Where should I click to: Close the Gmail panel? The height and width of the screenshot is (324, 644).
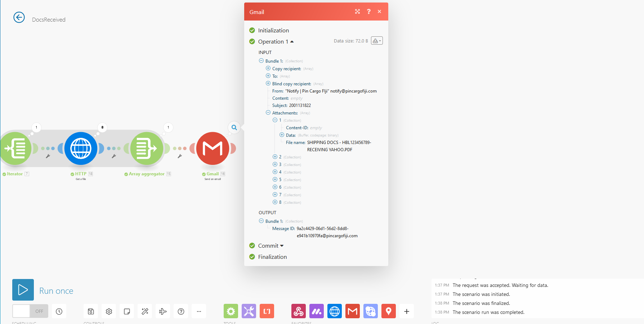point(379,12)
